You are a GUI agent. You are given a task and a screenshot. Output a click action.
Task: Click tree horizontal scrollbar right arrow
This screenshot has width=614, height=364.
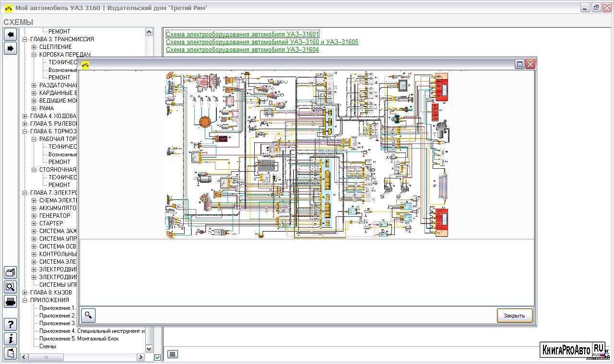(141, 357)
